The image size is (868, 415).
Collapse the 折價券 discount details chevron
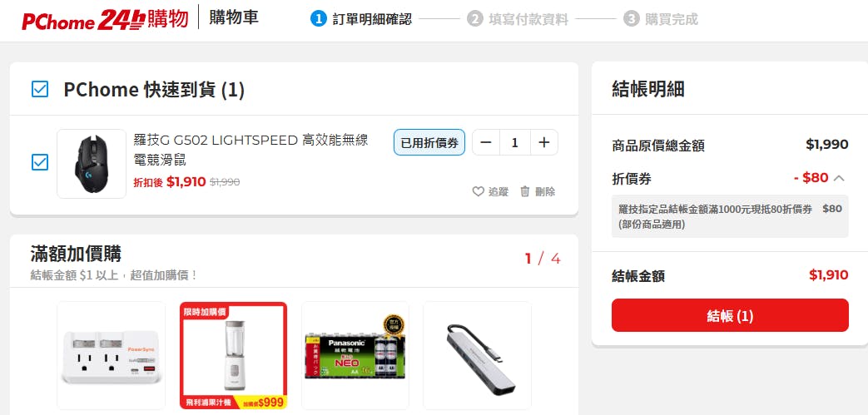coord(839,178)
